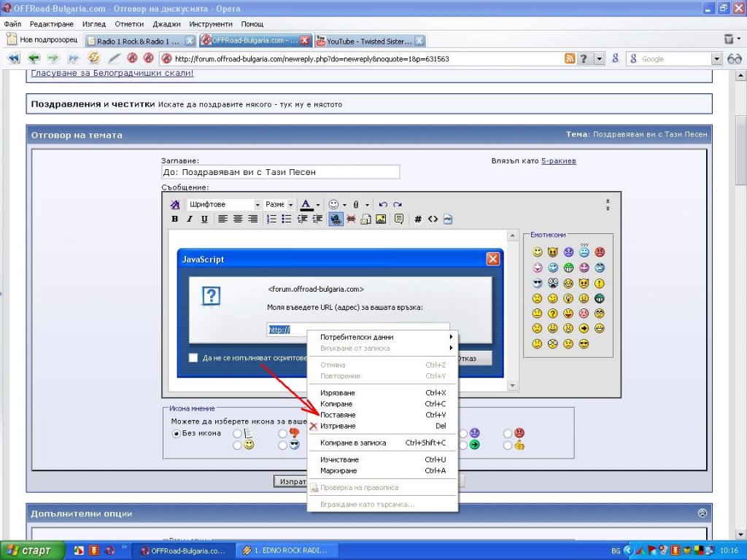Open the 'Шрифтове' font dropdown
The image size is (747, 560).
click(224, 205)
